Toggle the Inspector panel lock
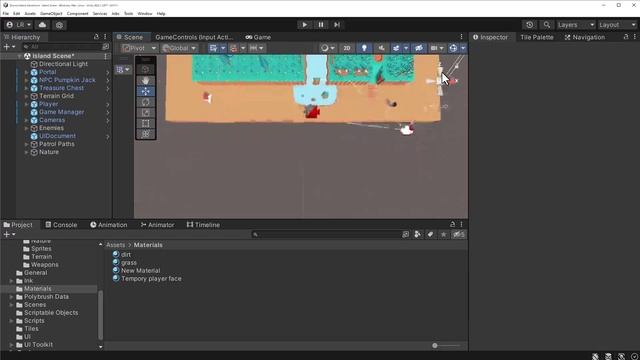Screen dimensions: 640x360 coord(626,37)
